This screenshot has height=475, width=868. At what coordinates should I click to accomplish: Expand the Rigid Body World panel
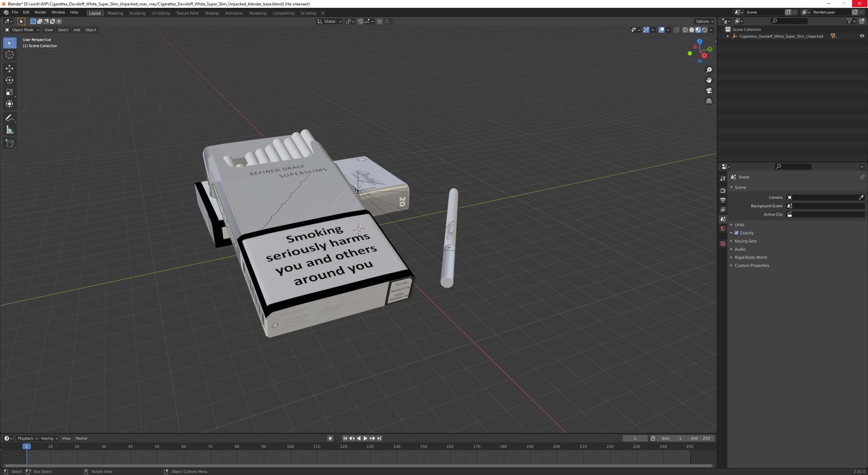750,258
